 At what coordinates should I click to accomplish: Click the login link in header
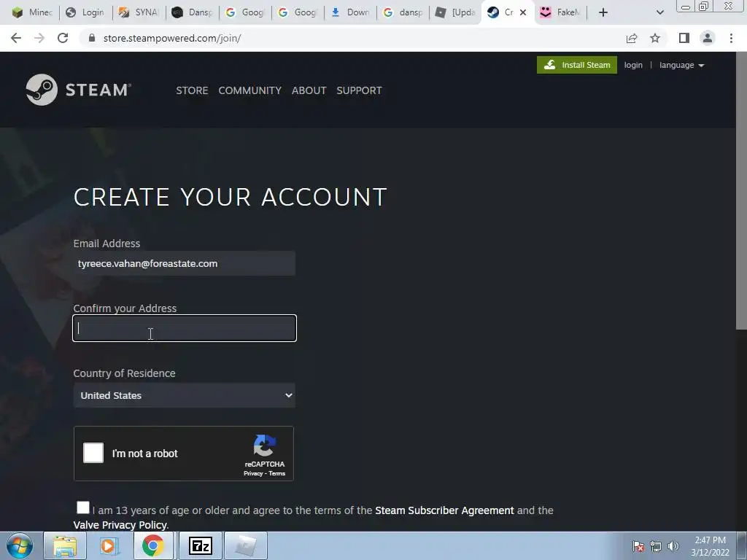click(633, 65)
